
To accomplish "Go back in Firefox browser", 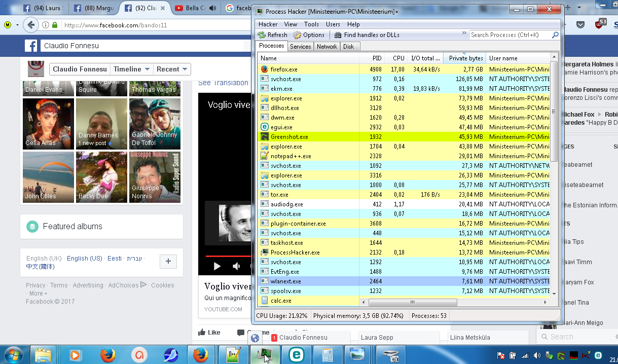I will pos(31,25).
